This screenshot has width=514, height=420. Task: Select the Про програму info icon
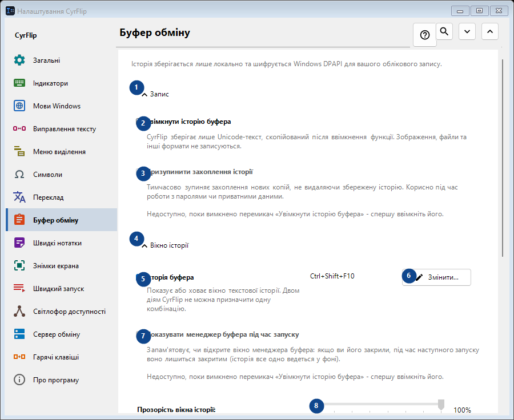pyautogui.click(x=19, y=379)
